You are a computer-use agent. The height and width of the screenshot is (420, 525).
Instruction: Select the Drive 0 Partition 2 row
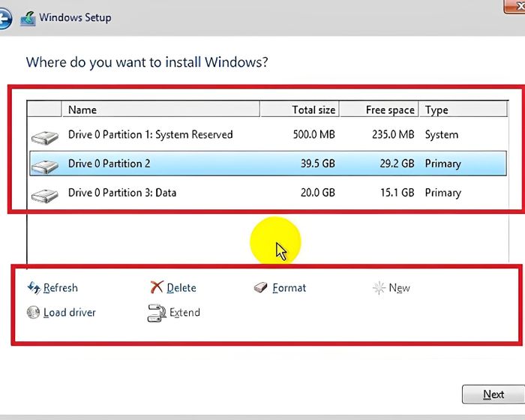[268, 163]
